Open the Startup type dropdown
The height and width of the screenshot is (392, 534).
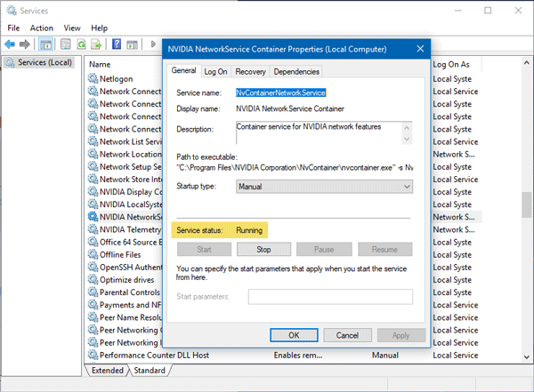[324, 187]
